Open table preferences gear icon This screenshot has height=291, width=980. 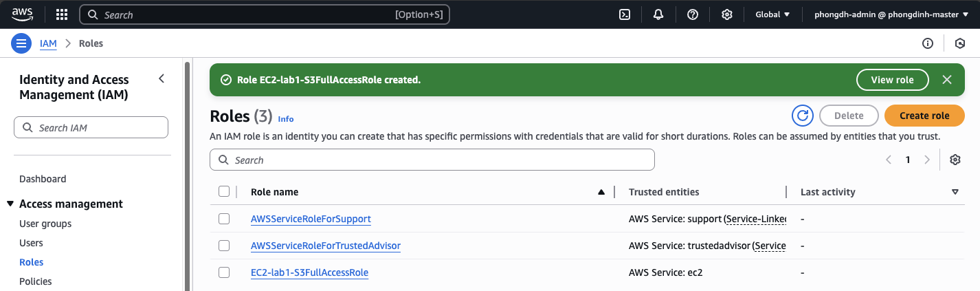(955, 160)
